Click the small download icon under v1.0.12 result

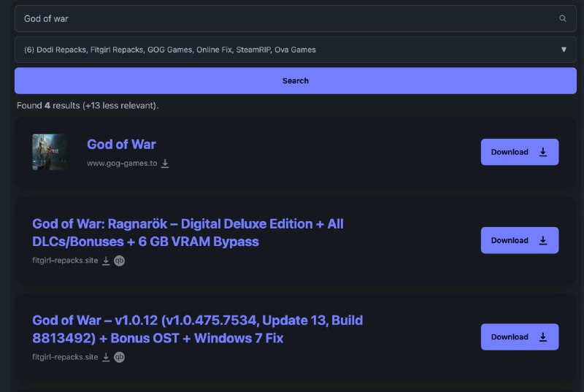click(x=106, y=357)
